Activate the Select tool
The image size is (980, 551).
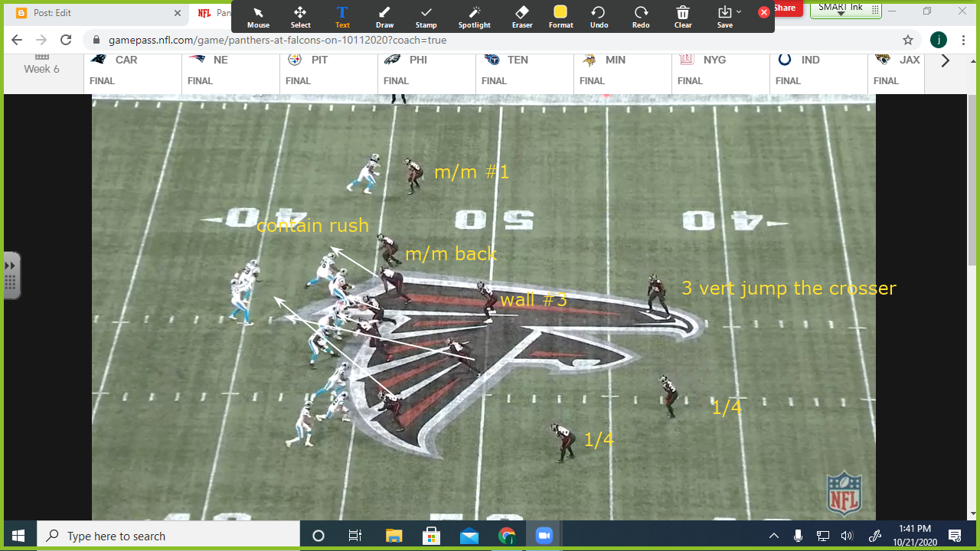pyautogui.click(x=300, y=16)
